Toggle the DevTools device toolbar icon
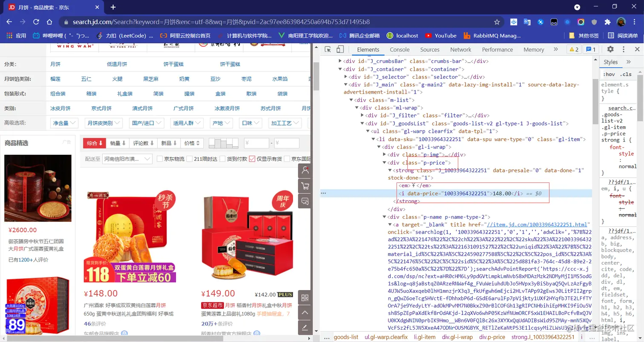Screen dimensions: 644x342 click(340, 49)
